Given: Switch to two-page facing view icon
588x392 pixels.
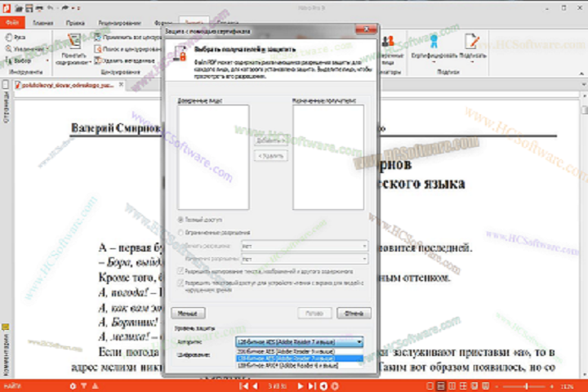Looking at the screenshot, I should click(x=452, y=385).
